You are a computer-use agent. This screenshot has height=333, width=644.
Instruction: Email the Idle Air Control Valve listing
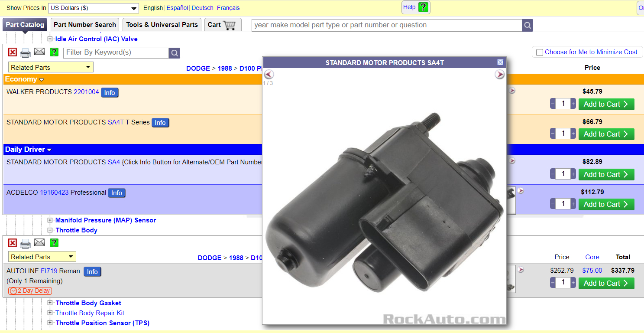[39, 52]
